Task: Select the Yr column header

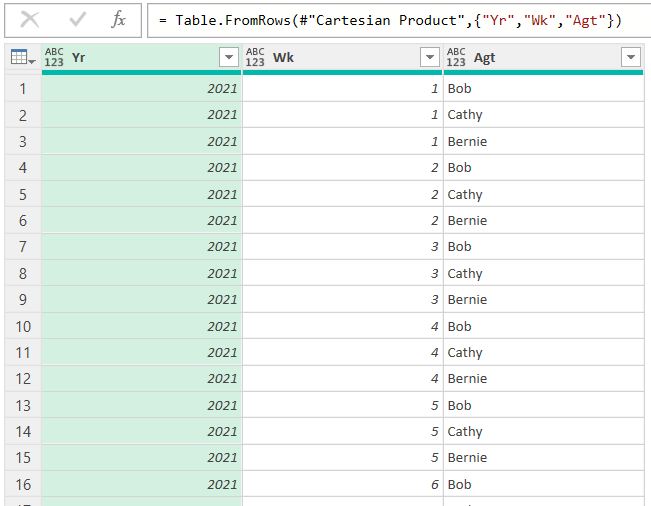Action: tap(142, 57)
